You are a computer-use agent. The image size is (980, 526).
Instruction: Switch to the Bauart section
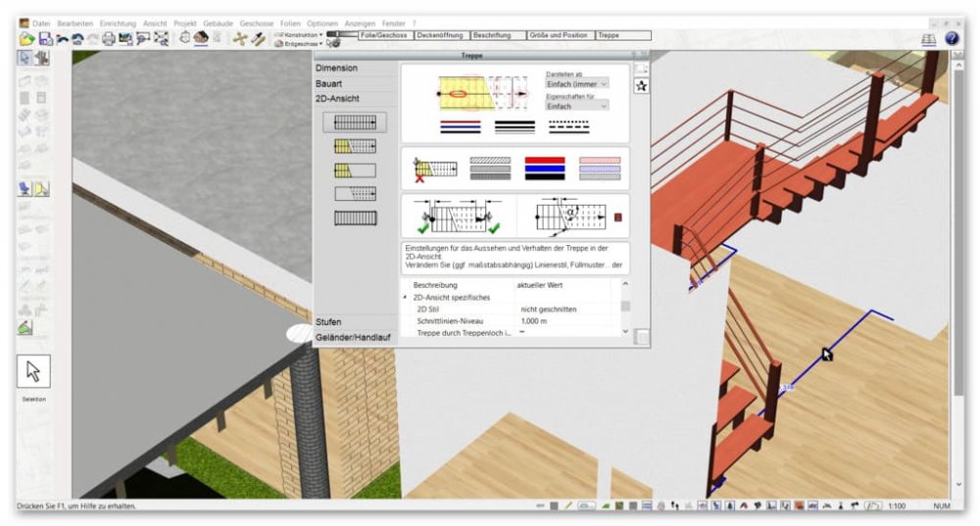[328, 83]
